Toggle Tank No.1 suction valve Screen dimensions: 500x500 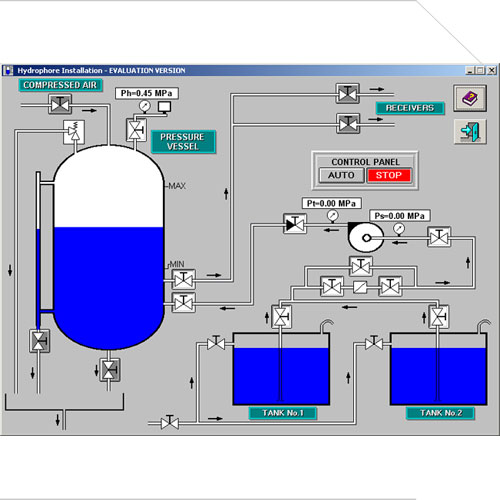pos(282,316)
